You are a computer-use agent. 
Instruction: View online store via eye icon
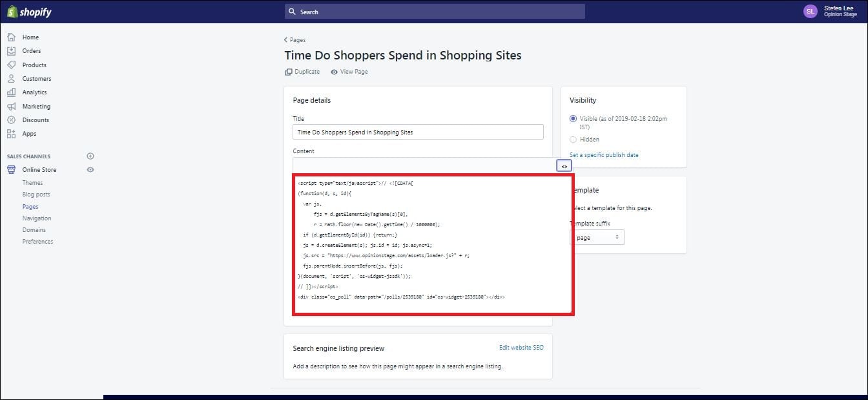pos(90,169)
